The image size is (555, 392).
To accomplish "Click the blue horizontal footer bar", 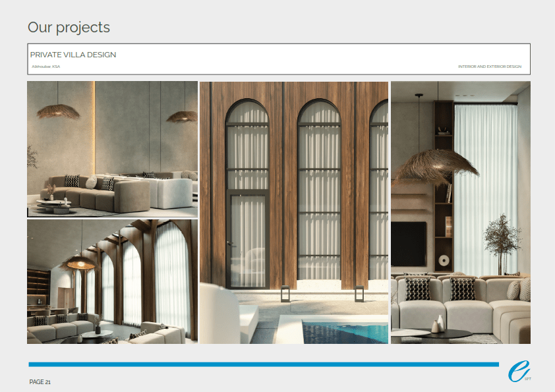I will click(x=264, y=364).
